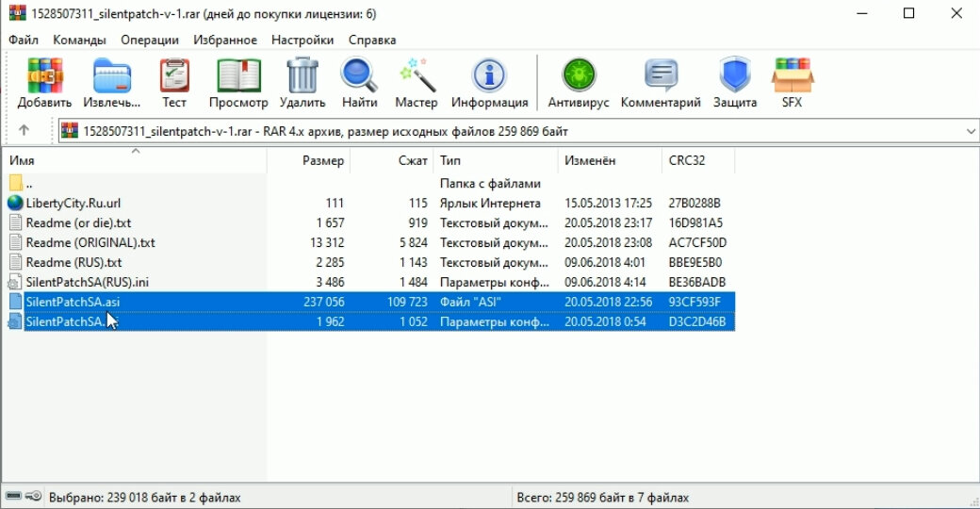This screenshot has width=980, height=509.
Task: Click the archive path address field
Action: click(519, 131)
